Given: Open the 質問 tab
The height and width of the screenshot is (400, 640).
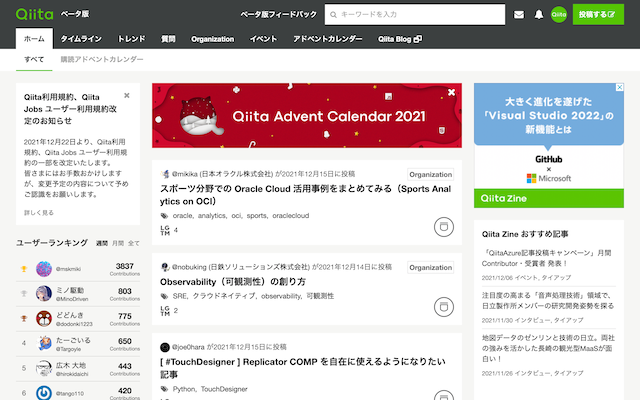Looking at the screenshot, I should [x=168, y=39].
